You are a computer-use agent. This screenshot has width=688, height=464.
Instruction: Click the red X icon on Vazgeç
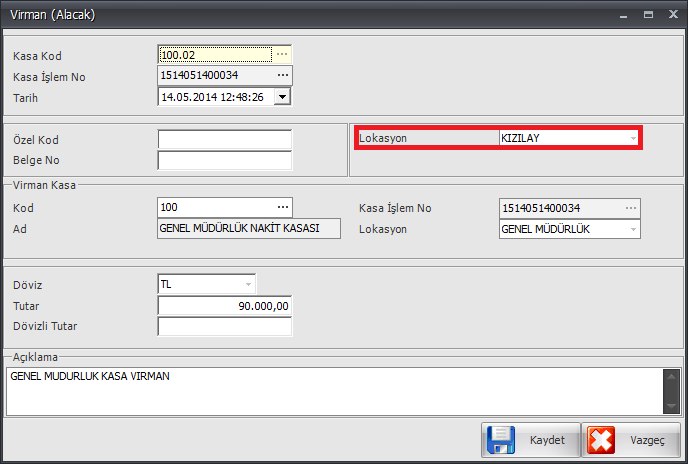(601, 440)
